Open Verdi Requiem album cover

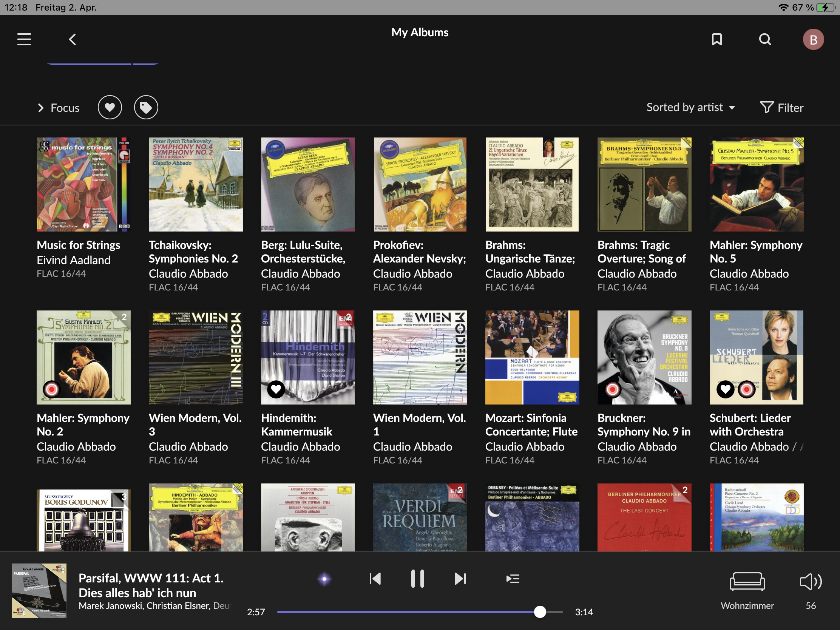420,517
